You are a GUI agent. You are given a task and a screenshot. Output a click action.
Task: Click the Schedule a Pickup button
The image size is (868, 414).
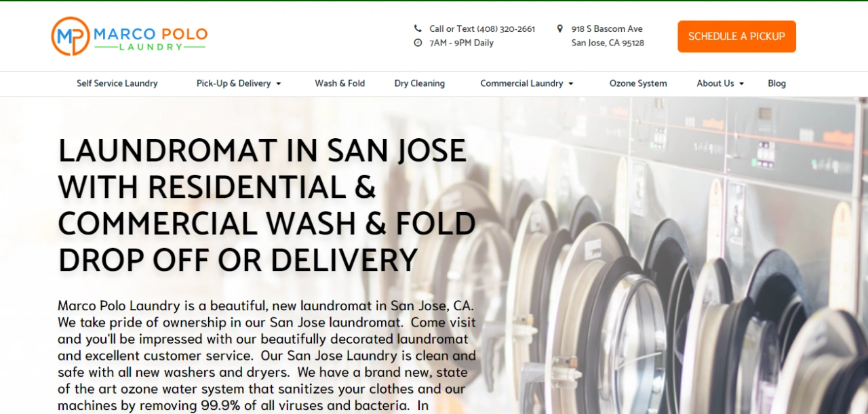click(736, 37)
